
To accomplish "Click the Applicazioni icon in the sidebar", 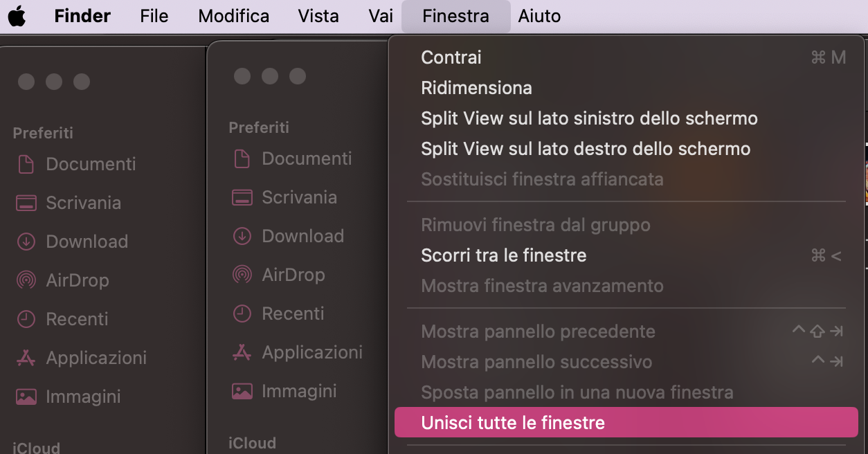I will tap(26, 358).
